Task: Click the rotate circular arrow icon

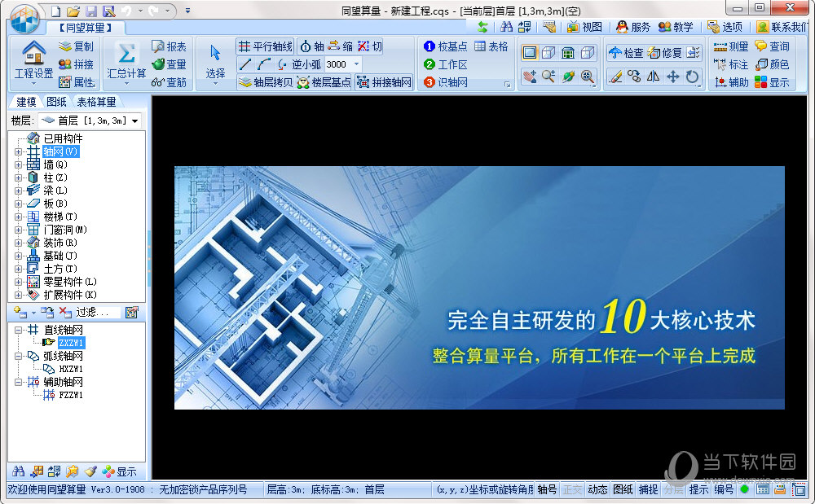Action: [692, 77]
